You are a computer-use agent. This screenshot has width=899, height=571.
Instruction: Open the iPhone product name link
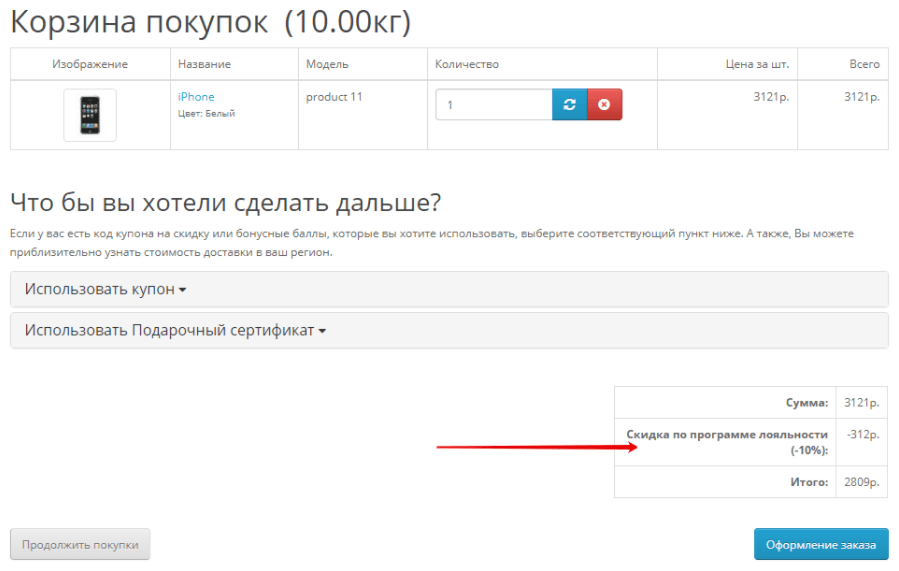[x=196, y=97]
